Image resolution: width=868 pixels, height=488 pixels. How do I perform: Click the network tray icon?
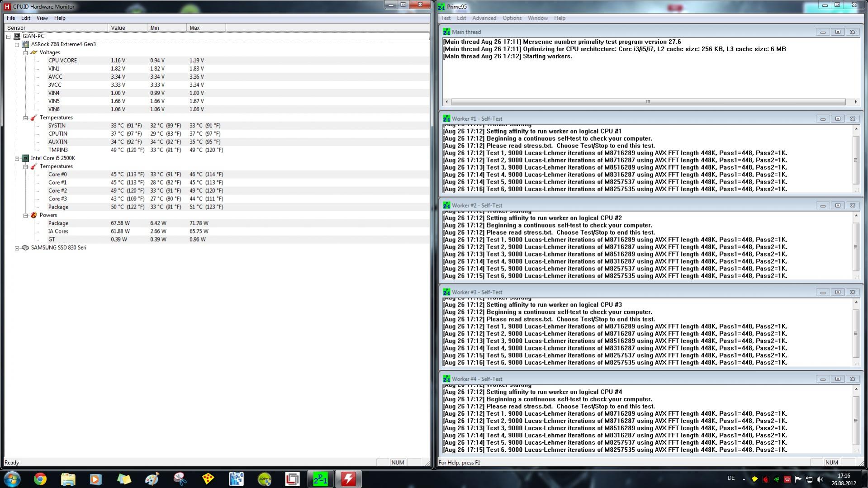click(x=809, y=479)
